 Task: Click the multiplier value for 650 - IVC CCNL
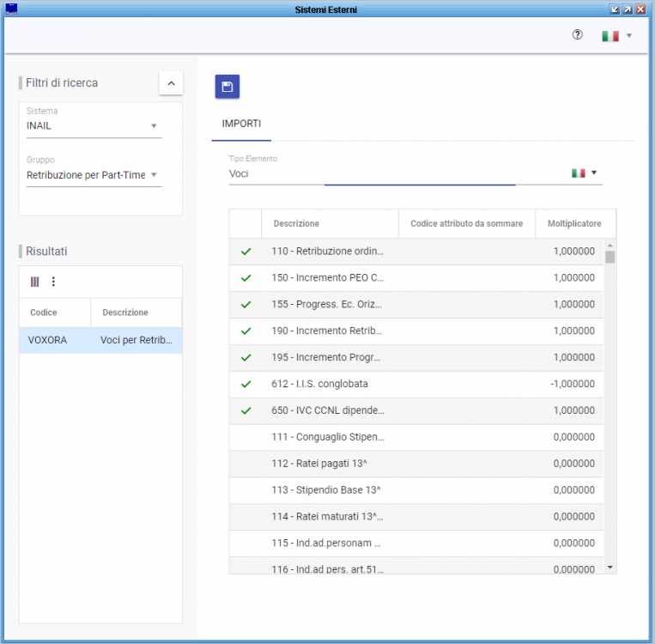pyautogui.click(x=573, y=410)
